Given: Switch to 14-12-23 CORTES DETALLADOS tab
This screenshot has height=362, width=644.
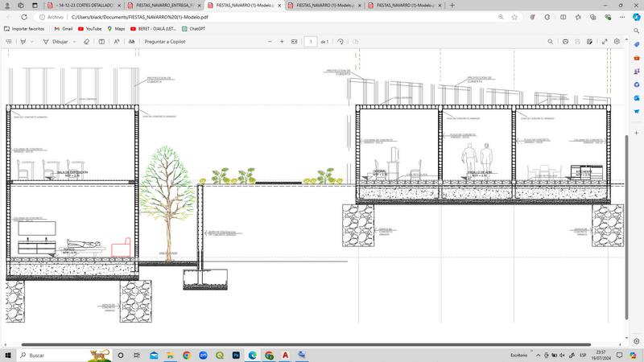Looking at the screenshot, I should coord(85,6).
